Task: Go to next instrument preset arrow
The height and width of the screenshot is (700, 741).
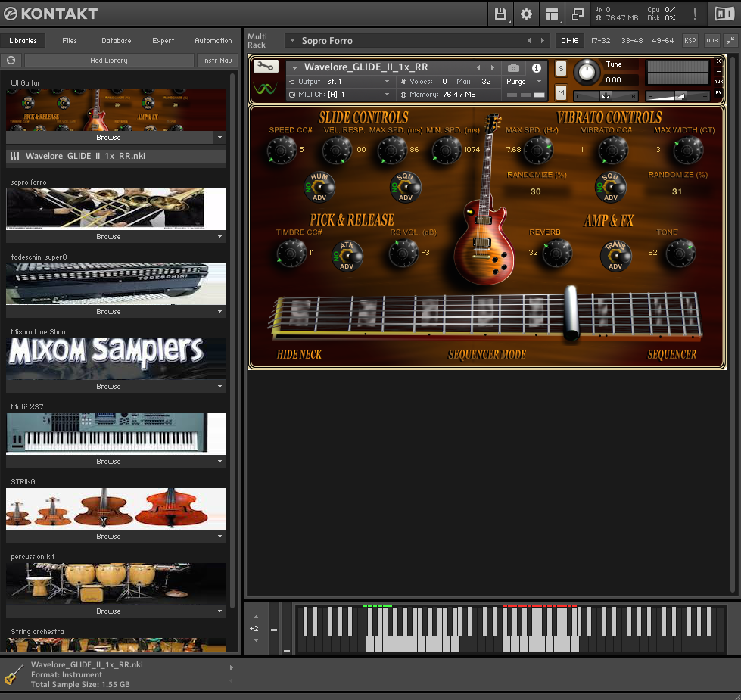Action: point(493,67)
